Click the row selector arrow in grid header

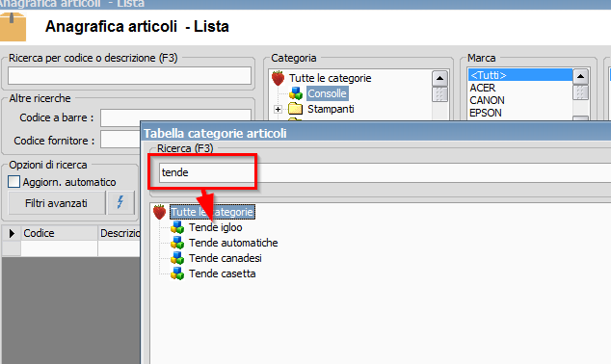(x=12, y=233)
